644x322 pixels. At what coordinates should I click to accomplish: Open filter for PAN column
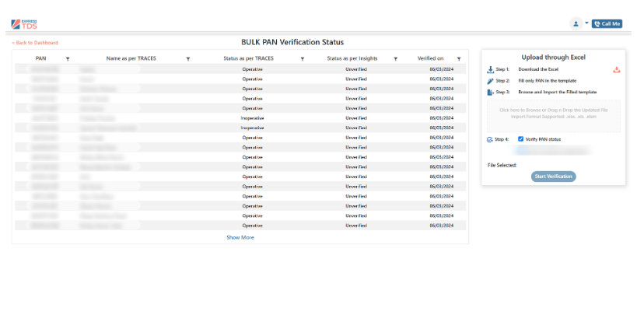(x=68, y=58)
